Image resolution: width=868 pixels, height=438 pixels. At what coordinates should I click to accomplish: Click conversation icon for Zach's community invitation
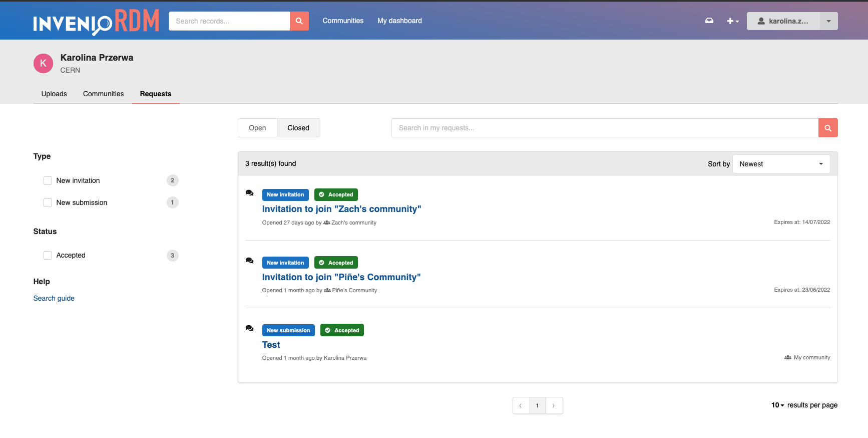(249, 193)
